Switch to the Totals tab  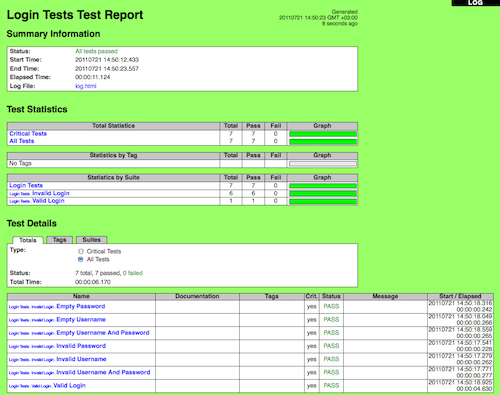(28, 240)
